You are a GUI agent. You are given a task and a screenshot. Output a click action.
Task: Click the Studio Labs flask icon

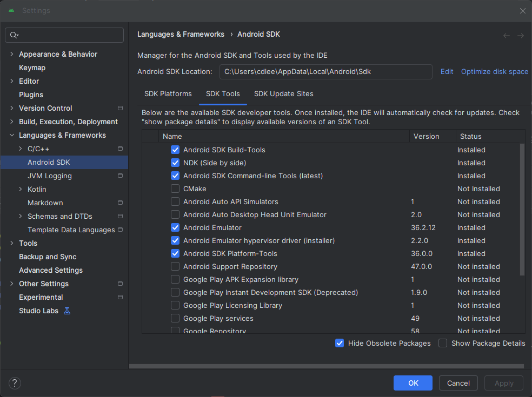(x=67, y=311)
